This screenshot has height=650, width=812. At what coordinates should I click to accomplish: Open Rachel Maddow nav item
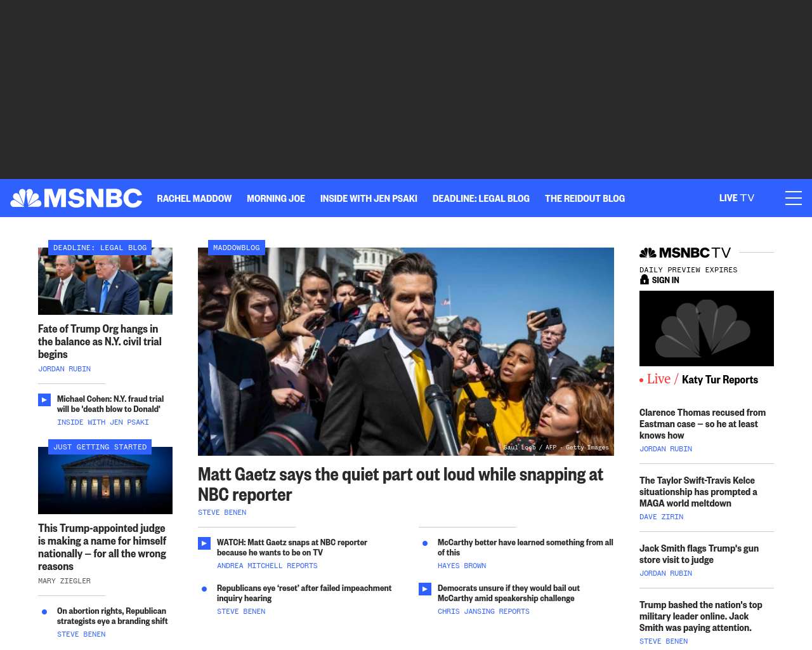point(194,198)
